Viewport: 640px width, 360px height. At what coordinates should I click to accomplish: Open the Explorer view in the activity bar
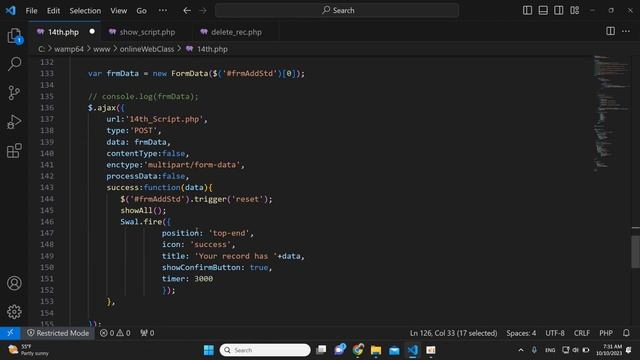pos(14,36)
